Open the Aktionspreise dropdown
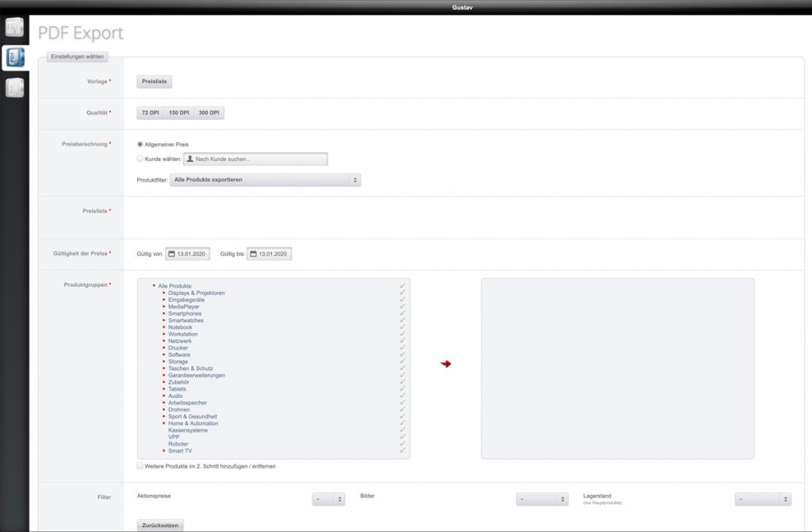812x532 pixels. [327, 499]
